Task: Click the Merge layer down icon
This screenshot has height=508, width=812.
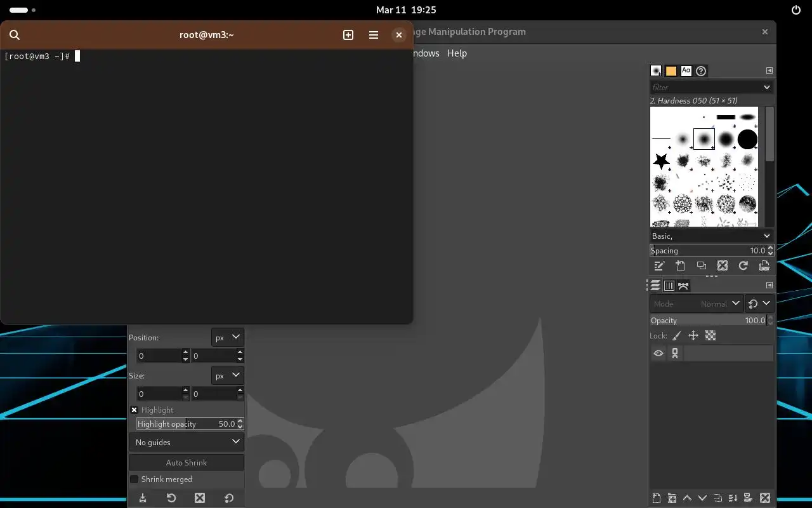Action: coord(733,498)
